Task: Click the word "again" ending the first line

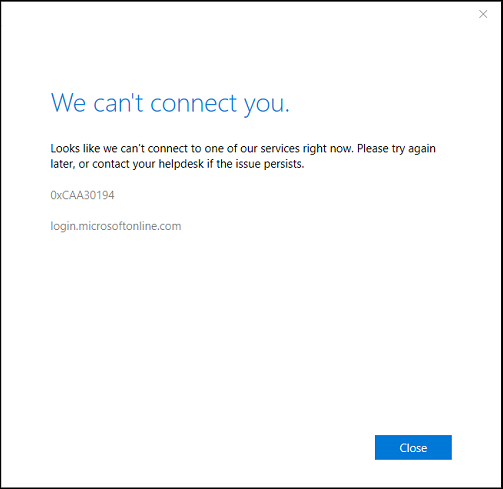Action: click(x=422, y=150)
